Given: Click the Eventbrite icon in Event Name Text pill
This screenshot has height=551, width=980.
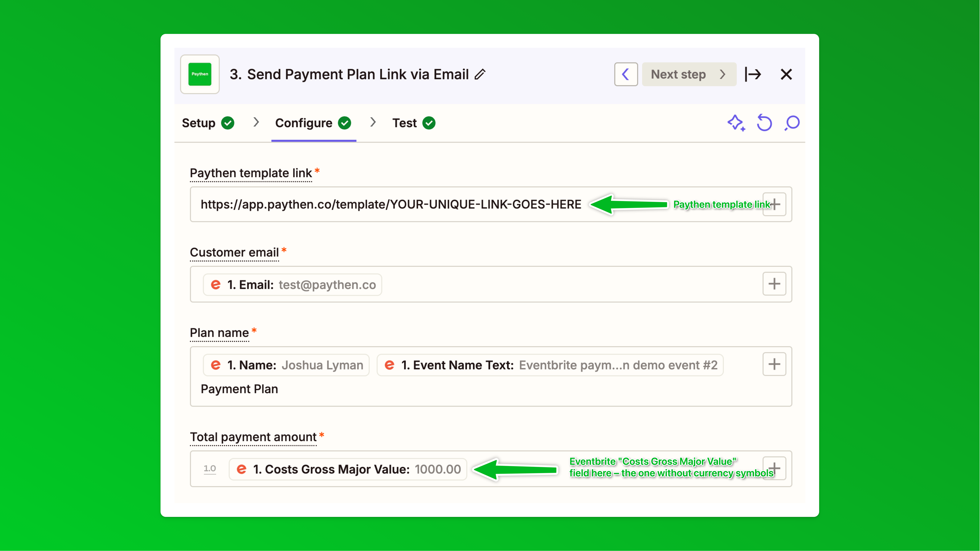Looking at the screenshot, I should [x=390, y=365].
